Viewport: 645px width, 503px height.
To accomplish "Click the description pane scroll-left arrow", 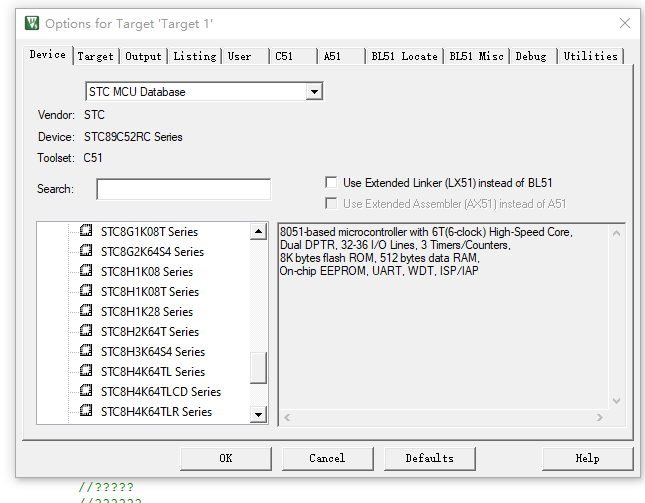I will point(287,418).
